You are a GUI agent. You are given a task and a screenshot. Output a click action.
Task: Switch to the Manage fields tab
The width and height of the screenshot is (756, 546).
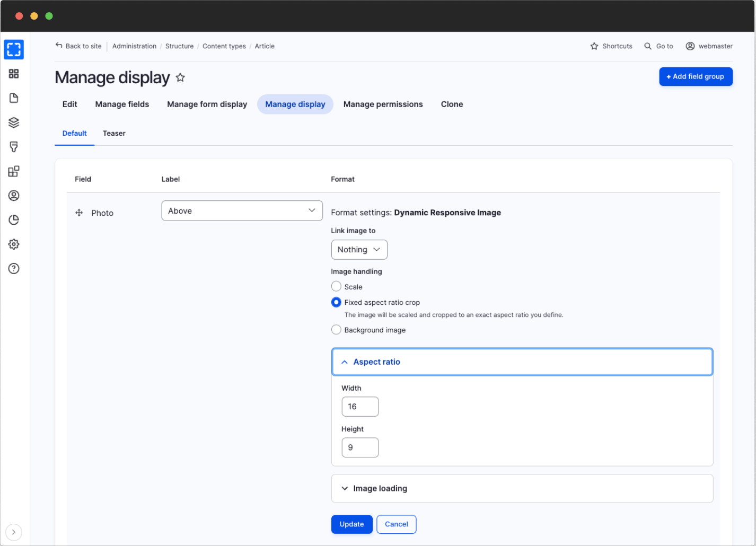tap(122, 104)
